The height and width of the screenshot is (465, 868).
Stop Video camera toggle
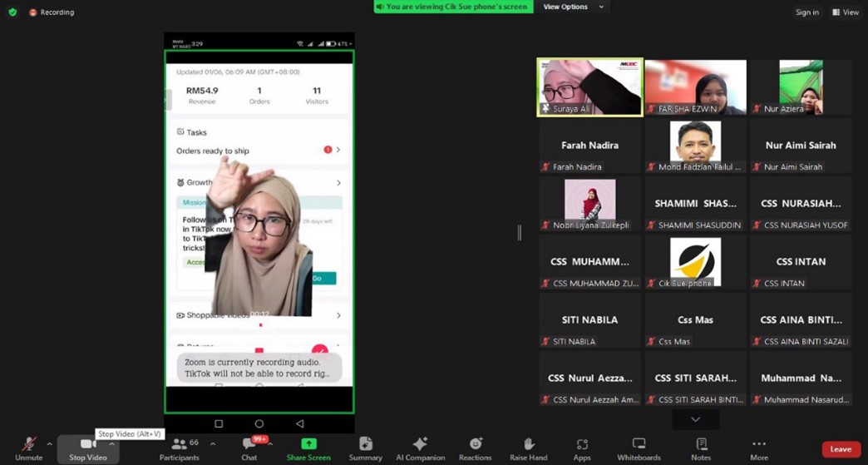pos(87,448)
